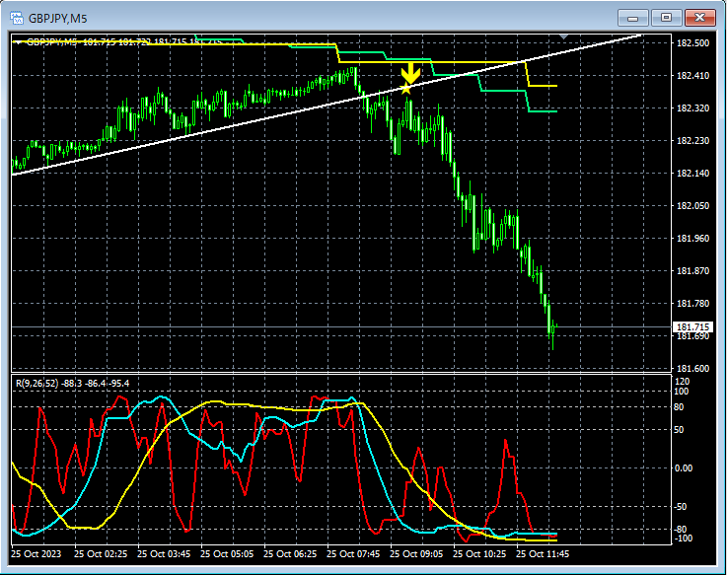Maximize the GBPJPY,M5 chart window
The image size is (728, 575).
click(x=666, y=18)
